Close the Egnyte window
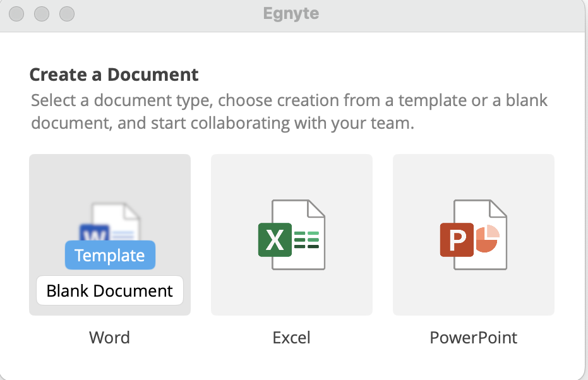Screen dimensions: 588x380 (x=17, y=13)
